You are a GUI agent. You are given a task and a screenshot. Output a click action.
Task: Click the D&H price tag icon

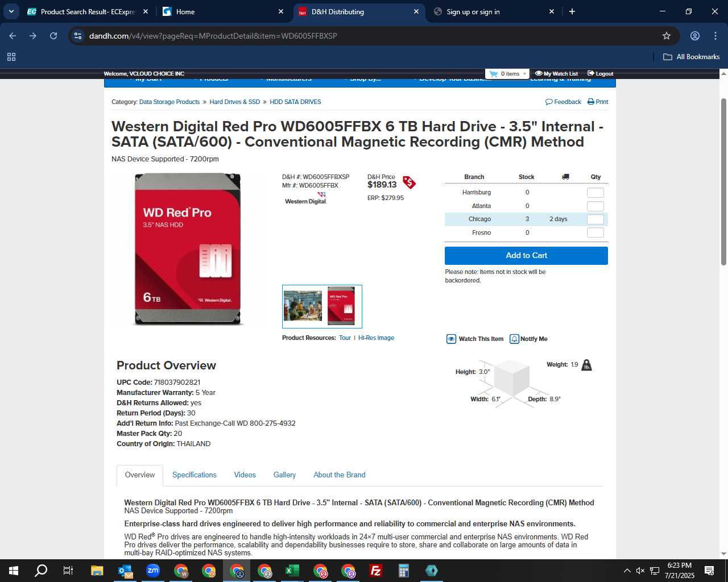click(409, 182)
